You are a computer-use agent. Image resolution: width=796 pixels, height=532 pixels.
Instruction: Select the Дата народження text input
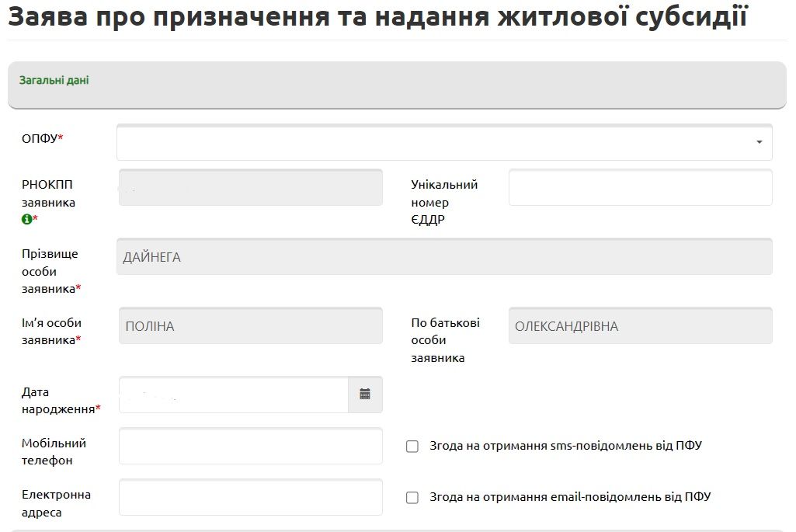233,395
